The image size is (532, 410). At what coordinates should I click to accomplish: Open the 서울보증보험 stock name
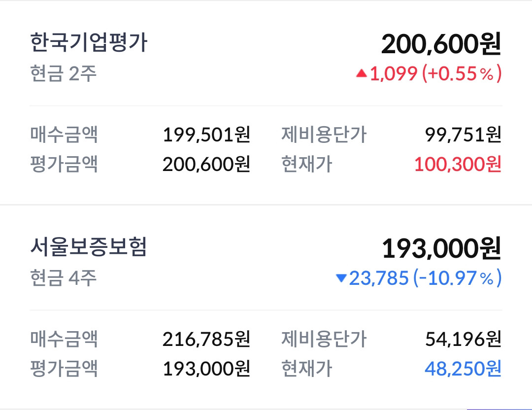point(89,247)
